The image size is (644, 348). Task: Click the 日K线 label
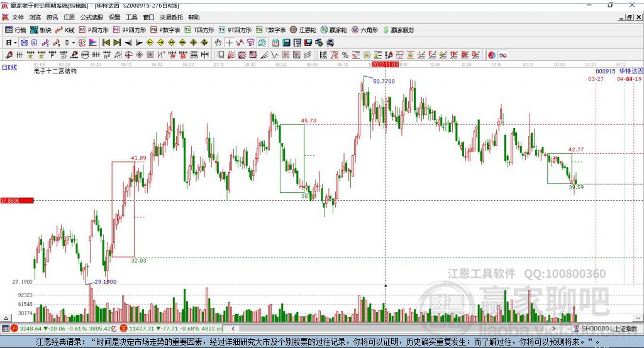9,67
